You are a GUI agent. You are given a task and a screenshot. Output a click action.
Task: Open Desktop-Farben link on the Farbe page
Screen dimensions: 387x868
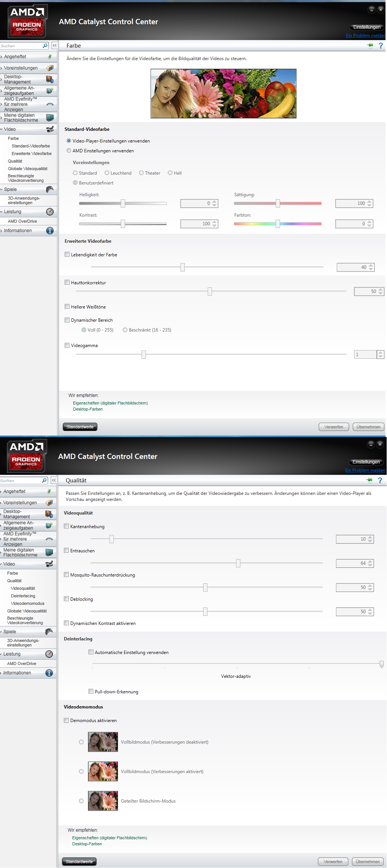(88, 409)
